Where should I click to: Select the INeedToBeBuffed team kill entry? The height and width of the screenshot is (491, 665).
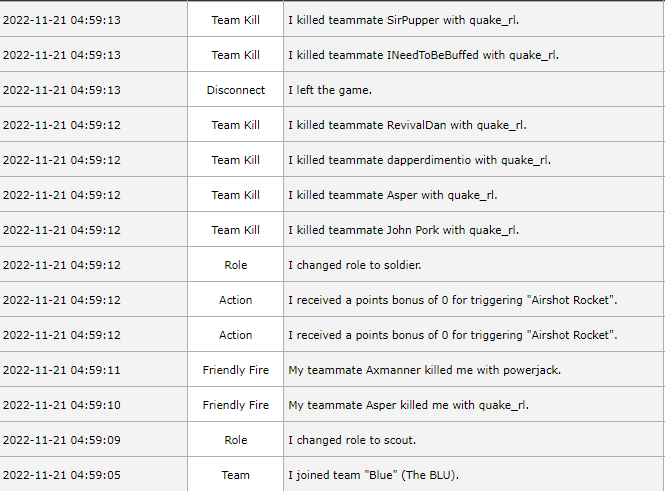point(422,55)
